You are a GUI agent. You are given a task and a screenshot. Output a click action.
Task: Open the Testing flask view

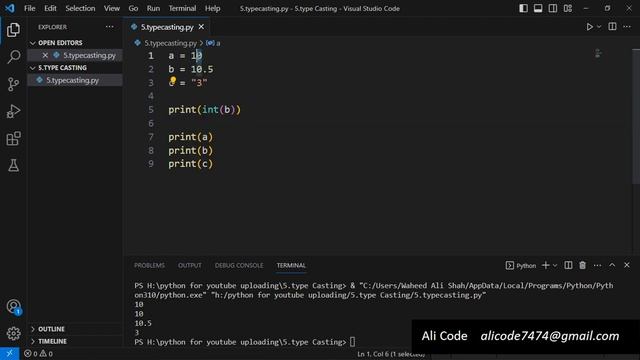click(x=13, y=165)
